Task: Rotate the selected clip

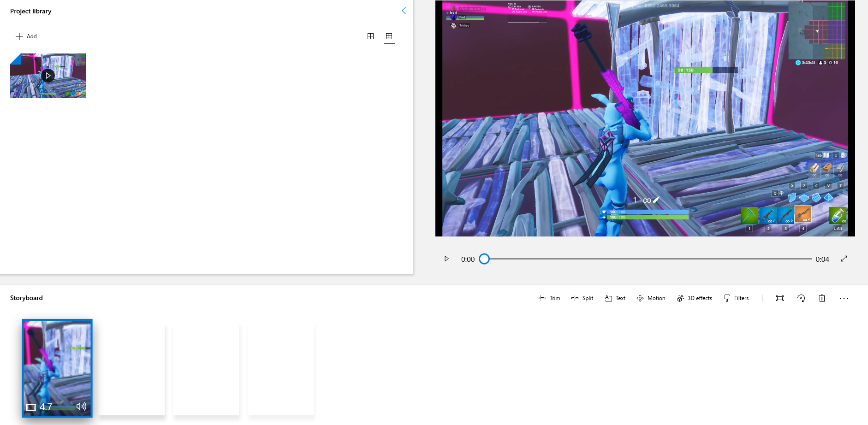Action: [801, 298]
